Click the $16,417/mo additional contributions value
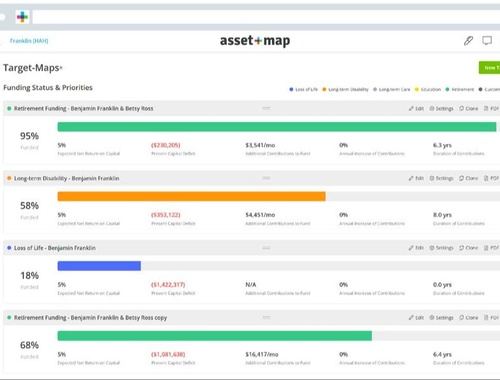 coord(262,354)
